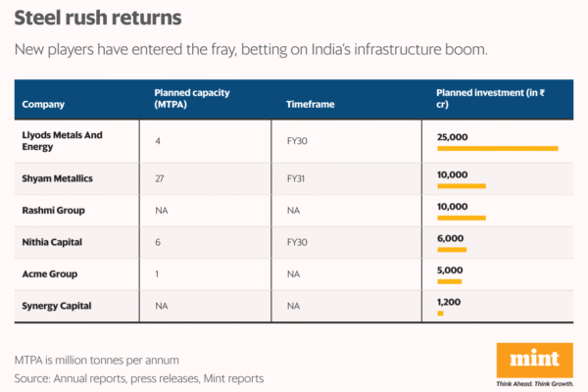Click the Source attribution line
Viewport: 588px width, 392px height.
click(139, 377)
